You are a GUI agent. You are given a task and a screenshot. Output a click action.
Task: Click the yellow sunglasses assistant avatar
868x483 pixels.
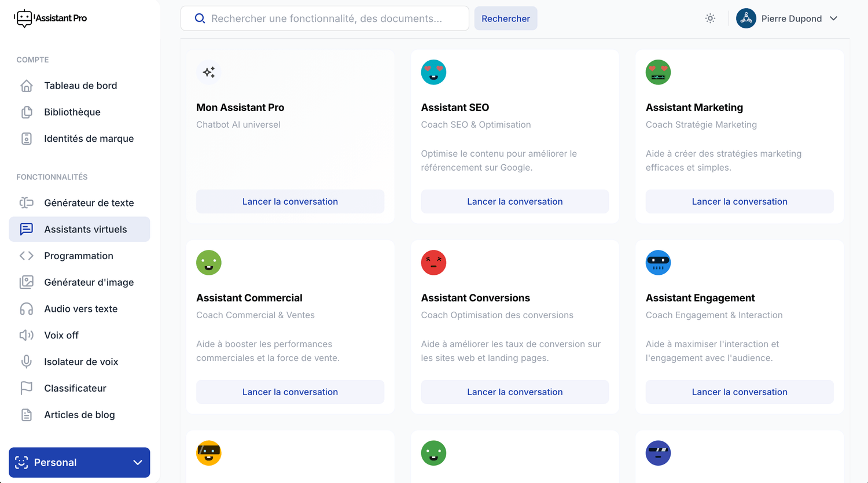(209, 453)
